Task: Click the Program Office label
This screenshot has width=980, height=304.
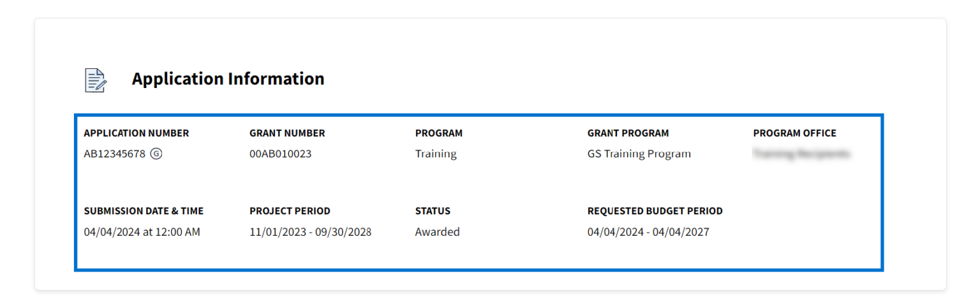Action: [794, 133]
